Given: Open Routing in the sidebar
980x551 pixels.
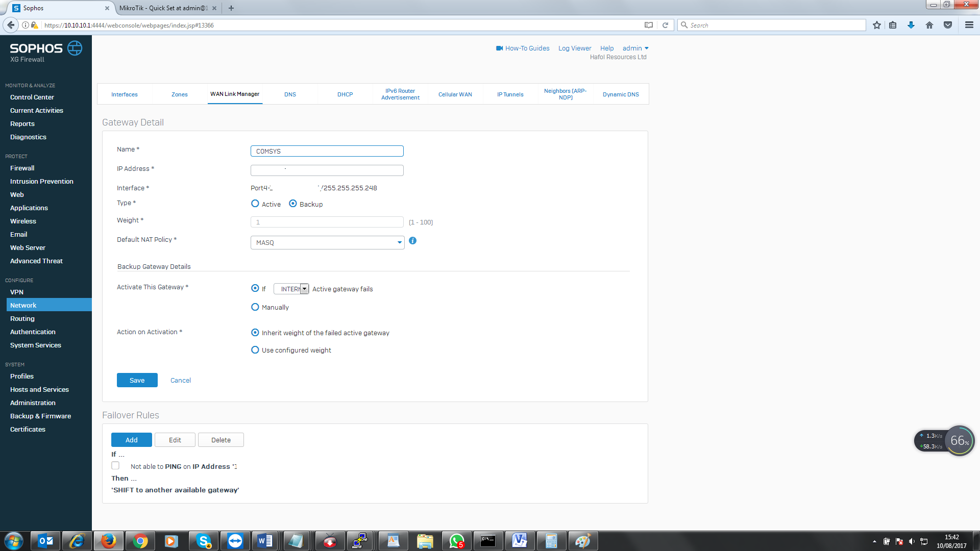Looking at the screenshot, I should tap(22, 318).
